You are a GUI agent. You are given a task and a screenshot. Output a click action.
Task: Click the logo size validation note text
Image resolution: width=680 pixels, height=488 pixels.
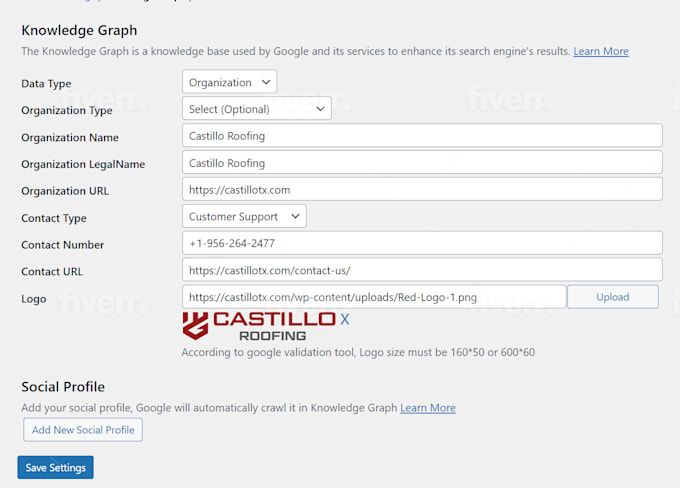[358, 352]
